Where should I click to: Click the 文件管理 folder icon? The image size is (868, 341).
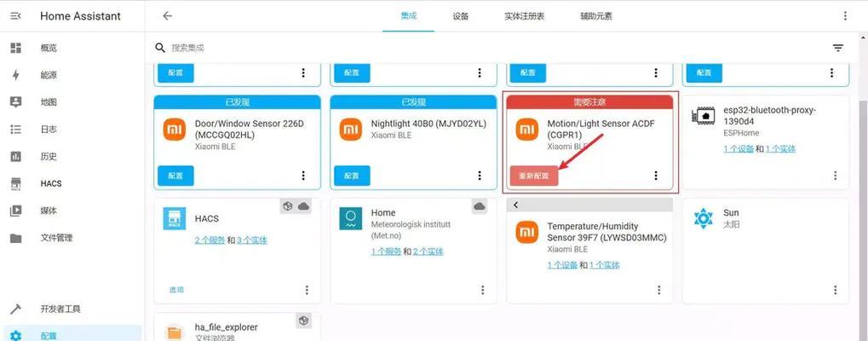[x=15, y=239]
